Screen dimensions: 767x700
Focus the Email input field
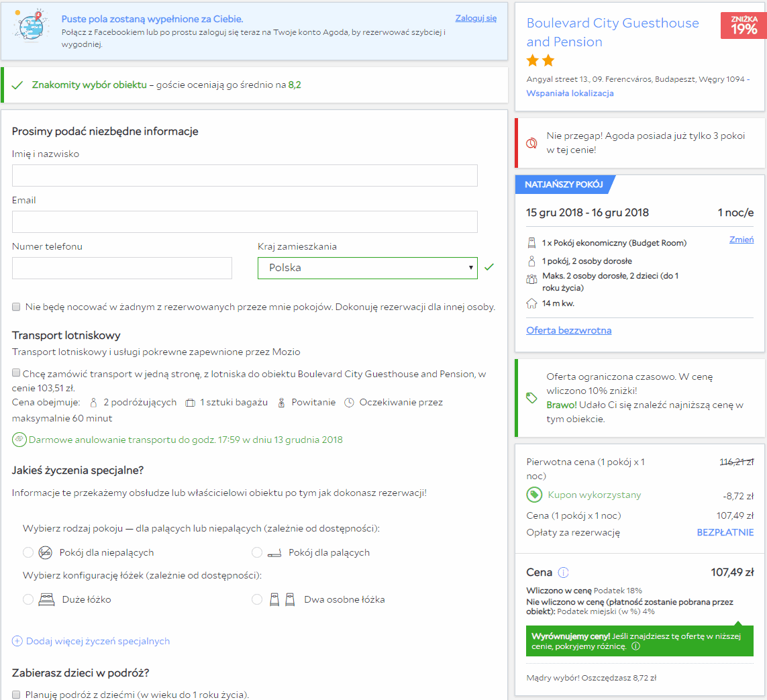244,221
